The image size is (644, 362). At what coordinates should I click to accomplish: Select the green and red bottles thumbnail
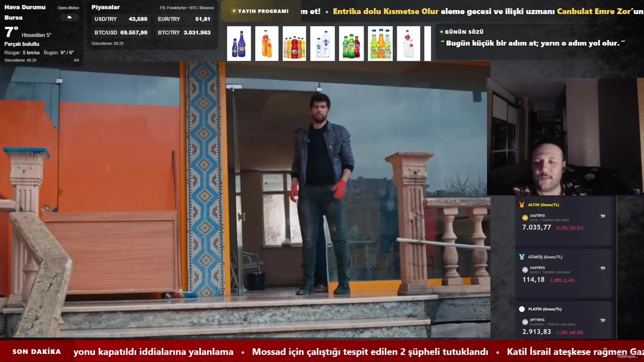point(351,44)
